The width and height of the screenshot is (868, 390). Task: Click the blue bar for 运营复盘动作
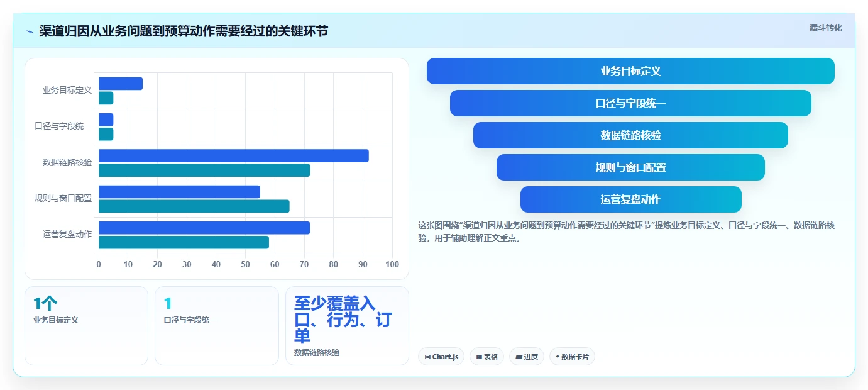(204, 228)
